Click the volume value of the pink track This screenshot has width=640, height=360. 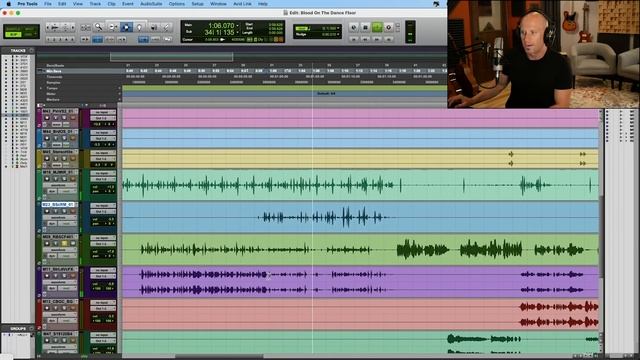pyautogui.click(x=97, y=124)
